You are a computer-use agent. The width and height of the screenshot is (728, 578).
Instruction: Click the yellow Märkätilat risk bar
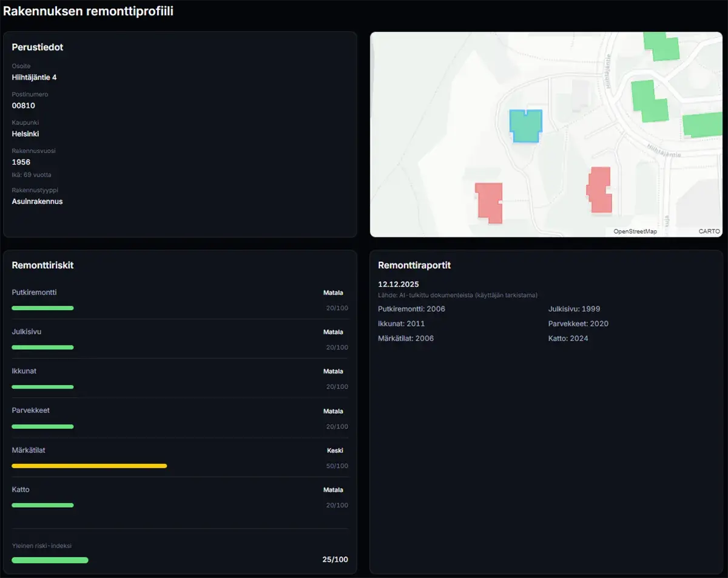(x=89, y=466)
